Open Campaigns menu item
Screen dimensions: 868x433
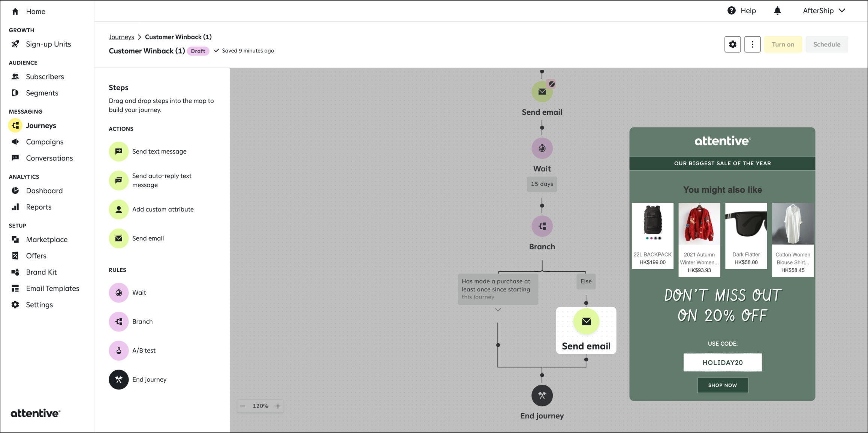point(45,142)
